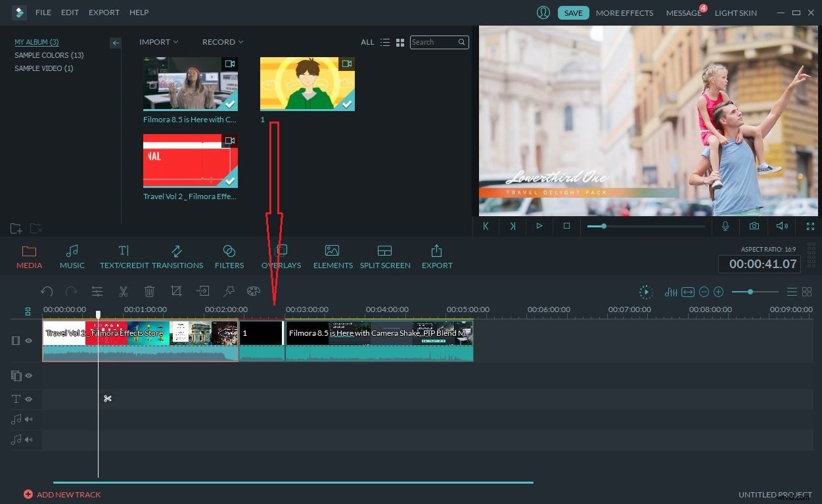The image size is (822, 504).
Task: Click the Undo icon above the timeline
Action: [x=47, y=291]
